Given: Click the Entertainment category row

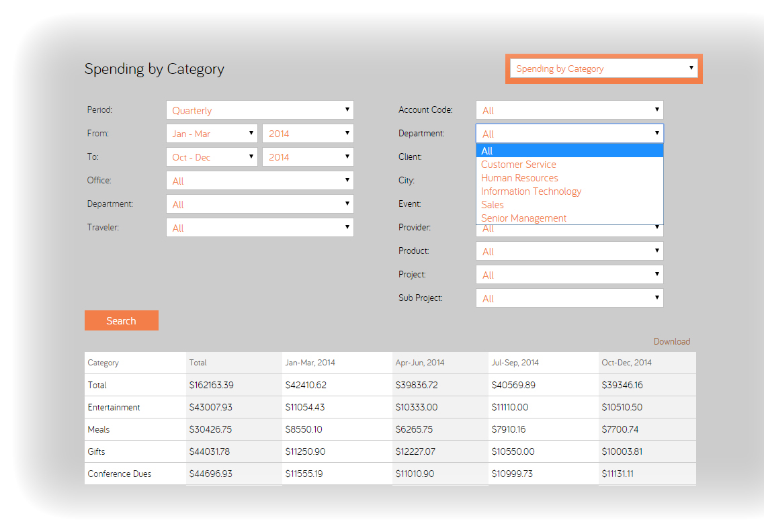Looking at the screenshot, I should pyautogui.click(x=114, y=407).
